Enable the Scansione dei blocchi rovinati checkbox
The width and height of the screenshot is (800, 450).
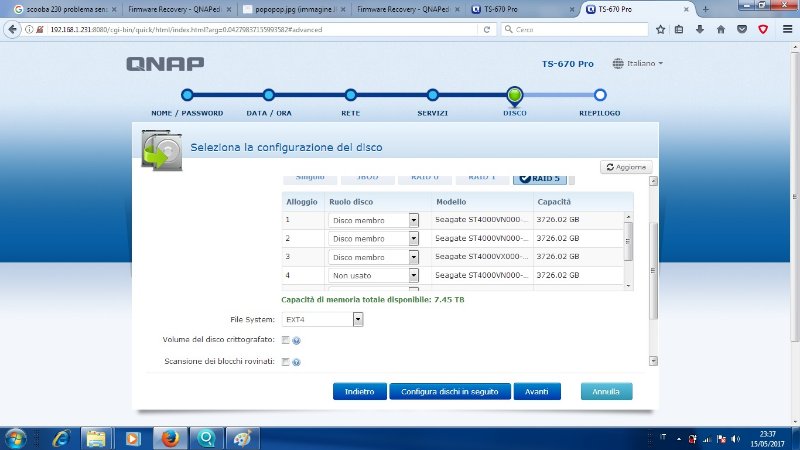click(286, 362)
